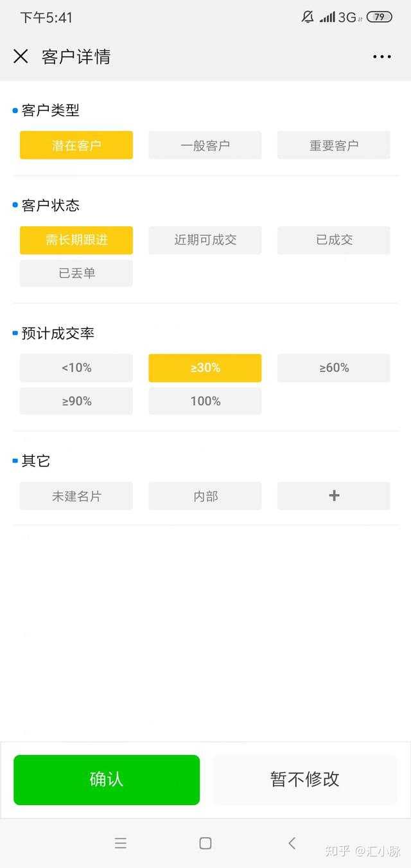Viewport: 411px width, 868px height.
Task: Select 重要客户 customer type
Action: [x=333, y=145]
